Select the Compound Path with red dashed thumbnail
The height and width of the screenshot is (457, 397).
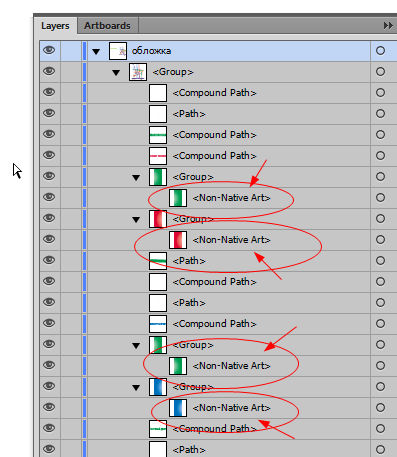tap(214, 156)
